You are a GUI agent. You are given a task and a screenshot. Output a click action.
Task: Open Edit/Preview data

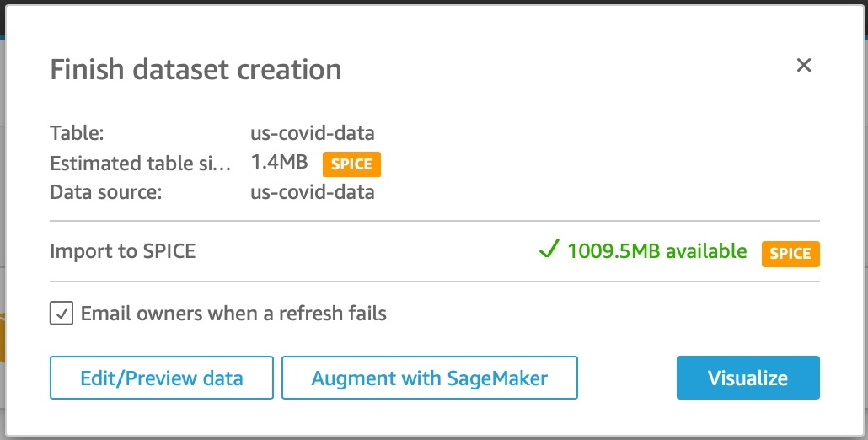pos(162,378)
